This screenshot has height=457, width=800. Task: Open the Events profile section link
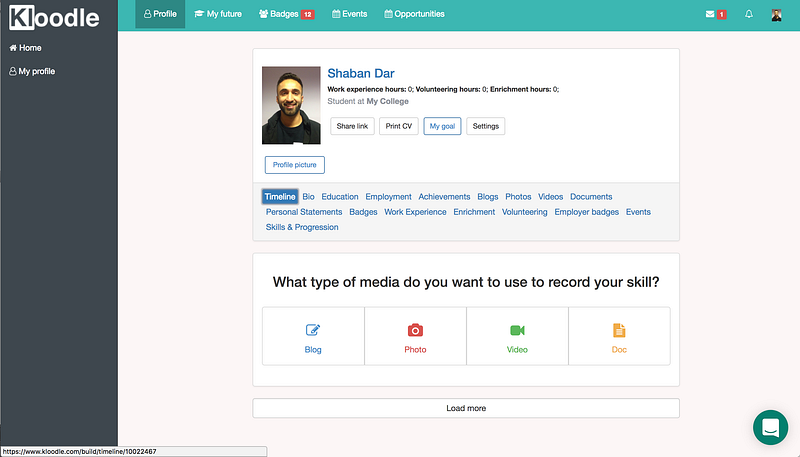coord(638,212)
